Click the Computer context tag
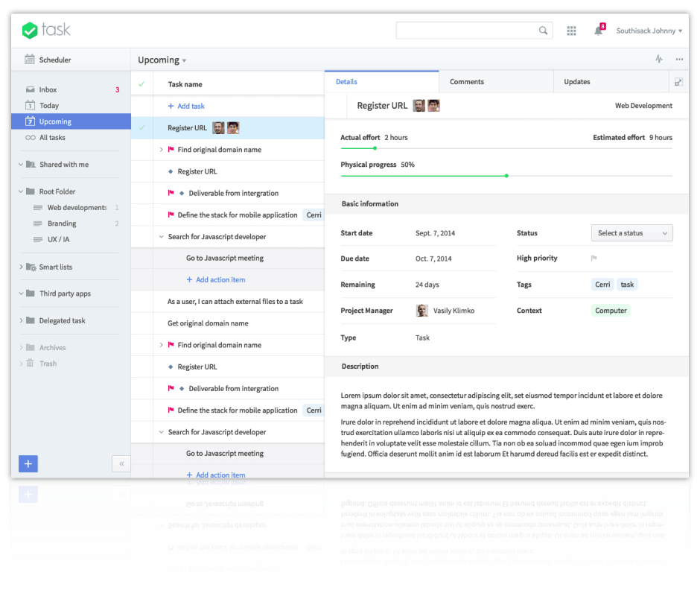 pyautogui.click(x=611, y=311)
